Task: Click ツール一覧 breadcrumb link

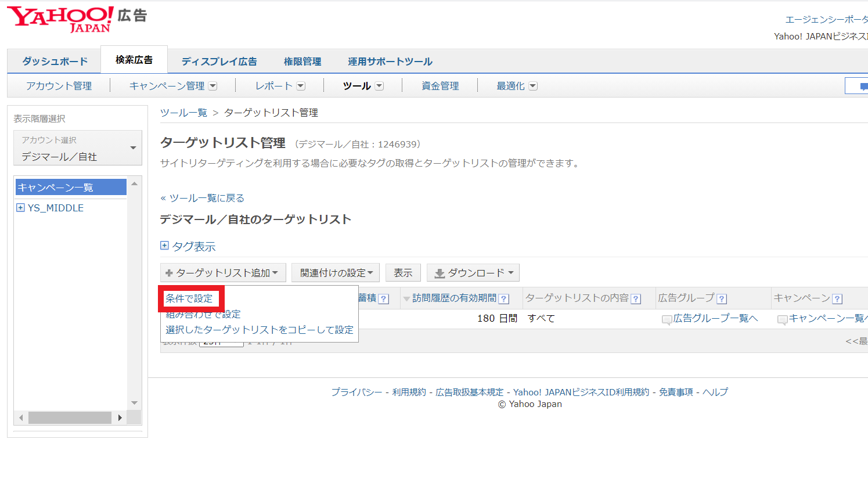Action: coord(183,113)
